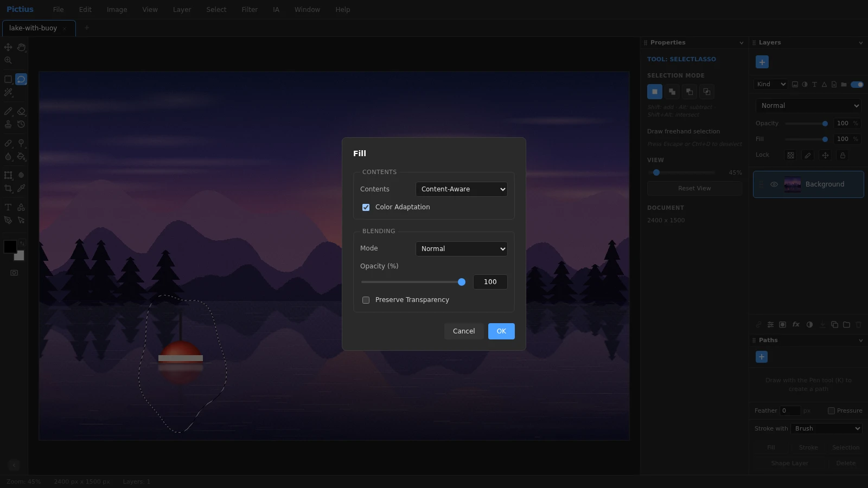Click the foreground color swatch
The image size is (868, 488).
pyautogui.click(x=10, y=247)
